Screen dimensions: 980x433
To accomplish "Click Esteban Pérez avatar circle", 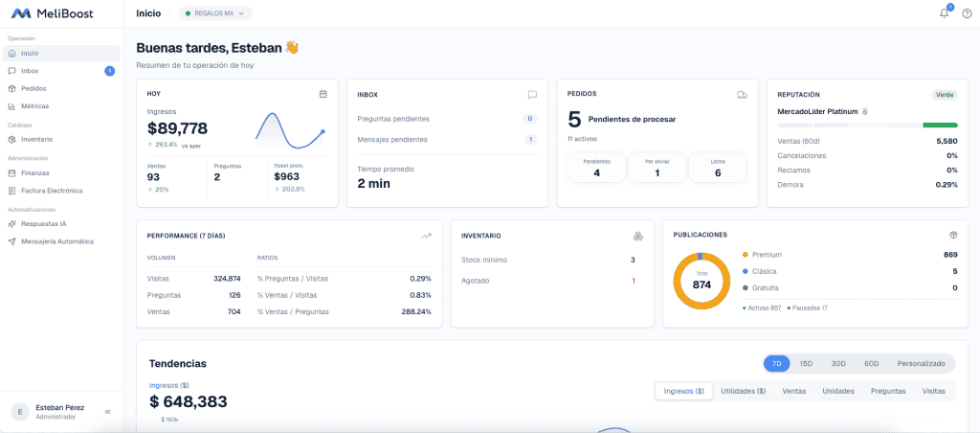I will coord(21,411).
